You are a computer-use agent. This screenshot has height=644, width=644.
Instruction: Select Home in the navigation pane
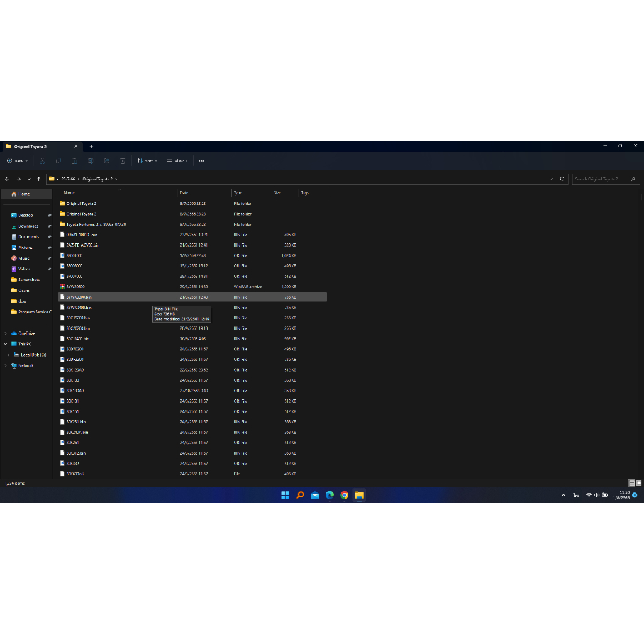pyautogui.click(x=26, y=194)
